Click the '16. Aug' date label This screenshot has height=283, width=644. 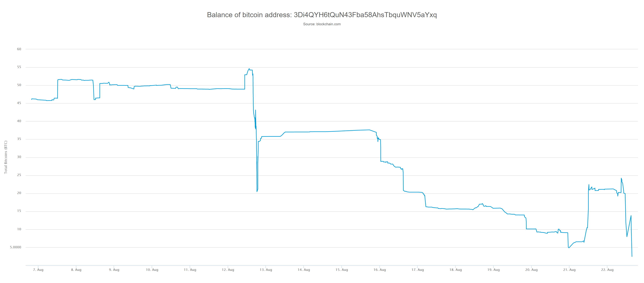[x=380, y=270]
